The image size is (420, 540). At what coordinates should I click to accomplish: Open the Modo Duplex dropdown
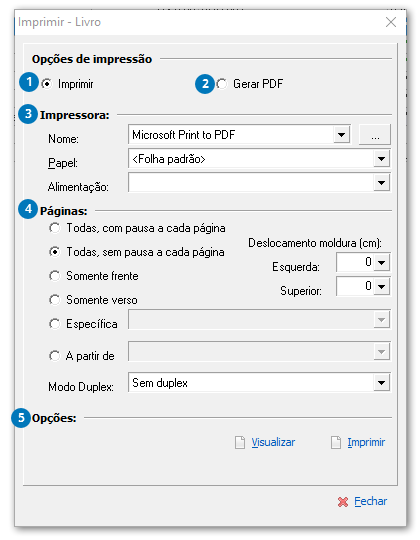381,383
